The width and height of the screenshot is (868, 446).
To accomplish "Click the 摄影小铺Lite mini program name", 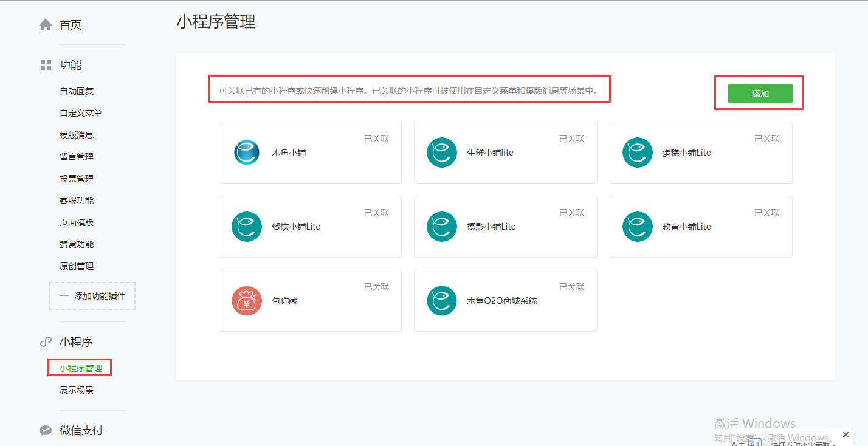I will 491,227.
